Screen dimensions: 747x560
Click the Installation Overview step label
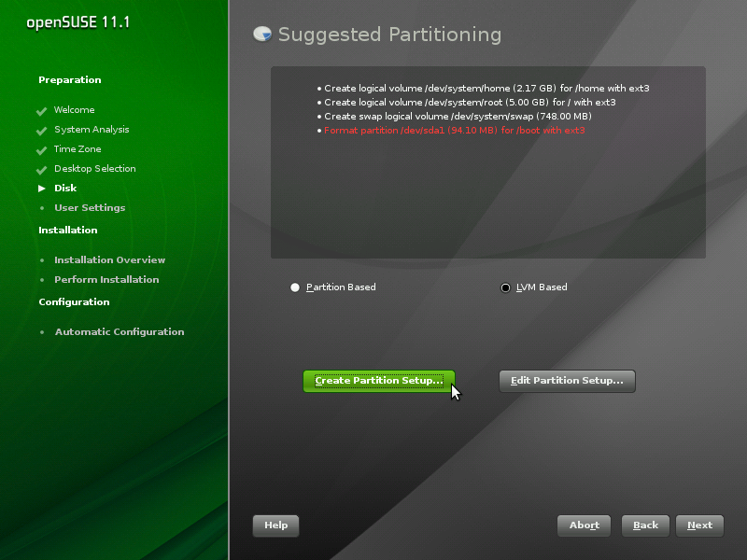pyautogui.click(x=109, y=260)
